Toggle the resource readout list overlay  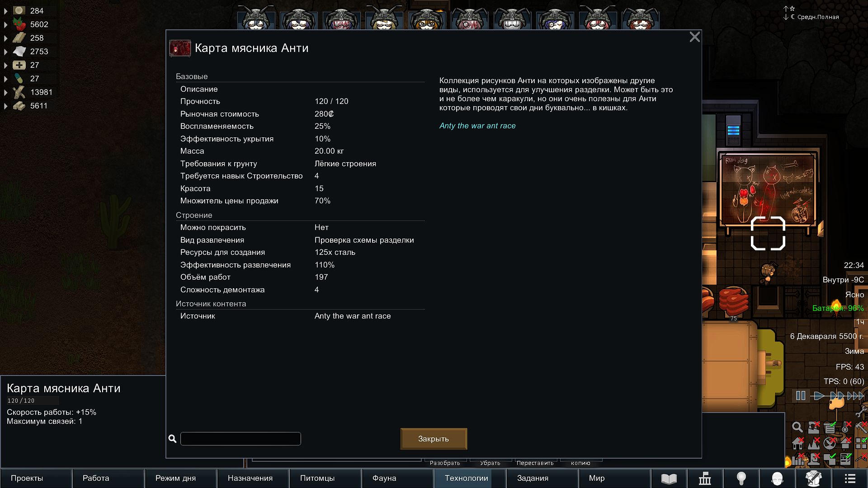tap(830, 427)
